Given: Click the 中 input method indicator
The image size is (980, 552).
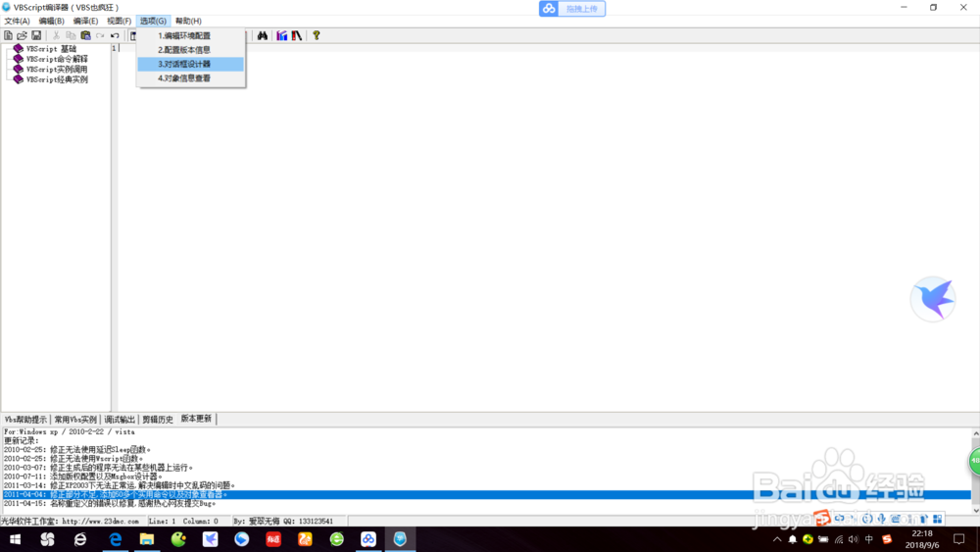Looking at the screenshot, I should click(868, 539).
